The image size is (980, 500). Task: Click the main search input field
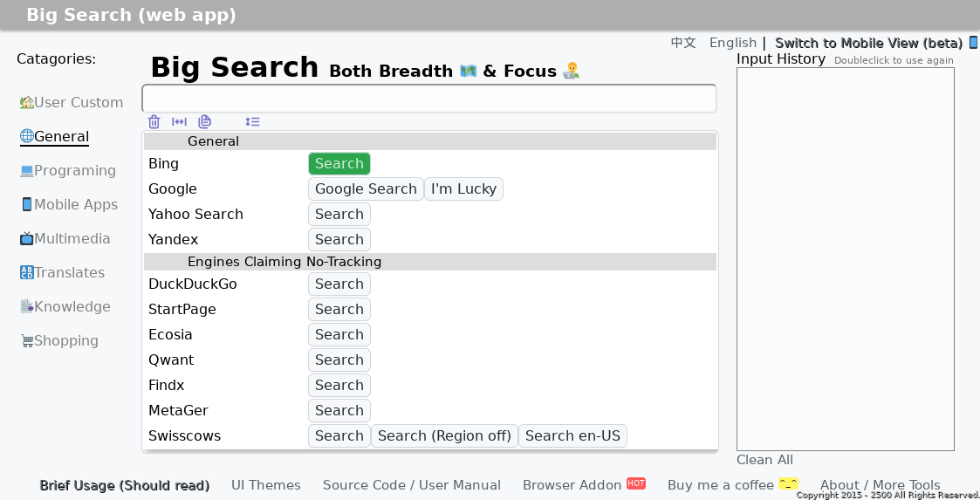[428, 99]
